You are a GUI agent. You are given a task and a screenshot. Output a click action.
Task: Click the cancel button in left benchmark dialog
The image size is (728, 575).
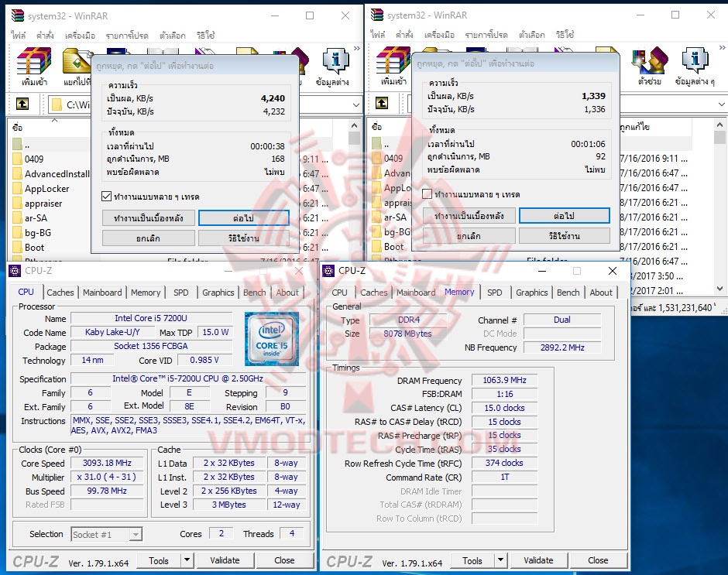pyautogui.click(x=149, y=238)
